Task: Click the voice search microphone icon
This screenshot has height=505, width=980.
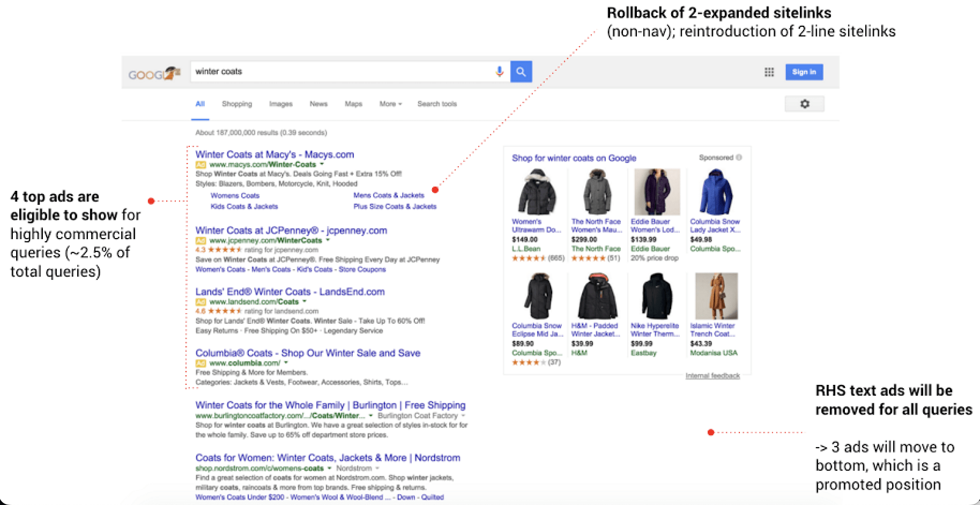Action: (x=499, y=71)
